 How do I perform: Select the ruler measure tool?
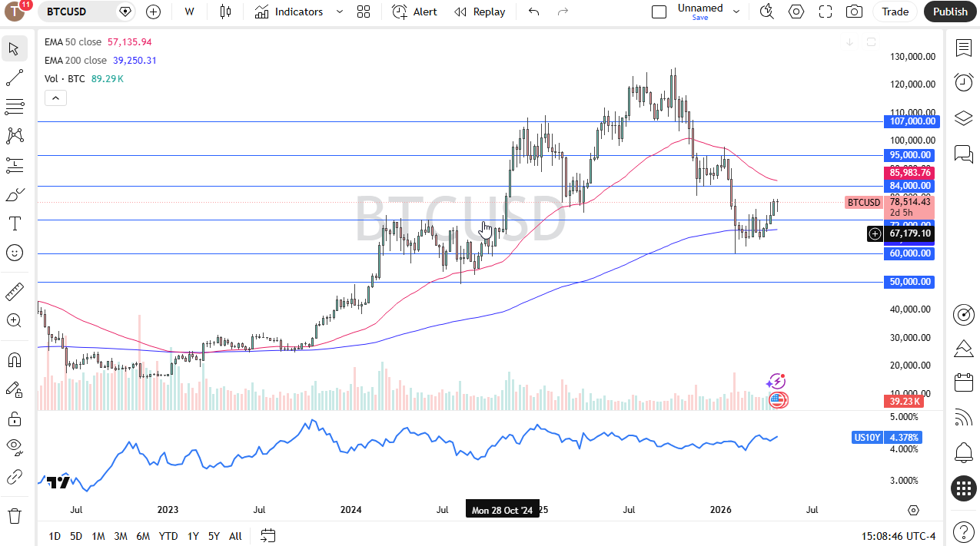tap(14, 292)
